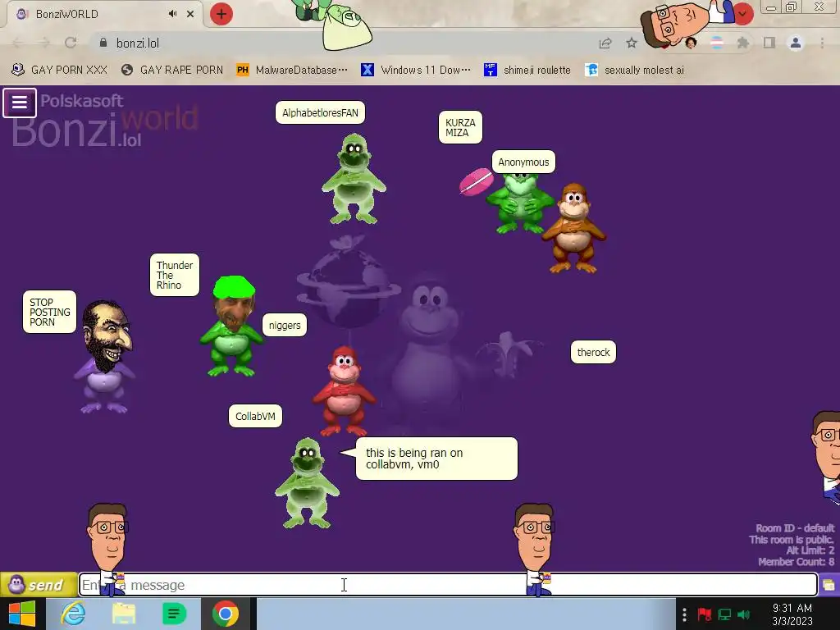Switch to Chrome on the taskbar
The image size is (840, 630).
point(226,614)
